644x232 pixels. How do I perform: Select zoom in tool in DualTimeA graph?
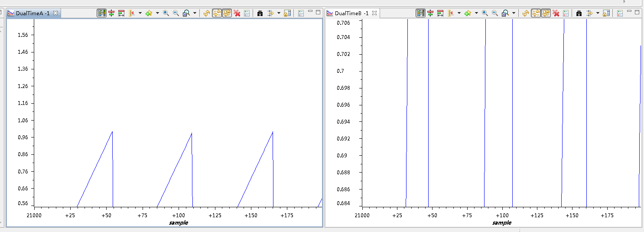coord(166,13)
